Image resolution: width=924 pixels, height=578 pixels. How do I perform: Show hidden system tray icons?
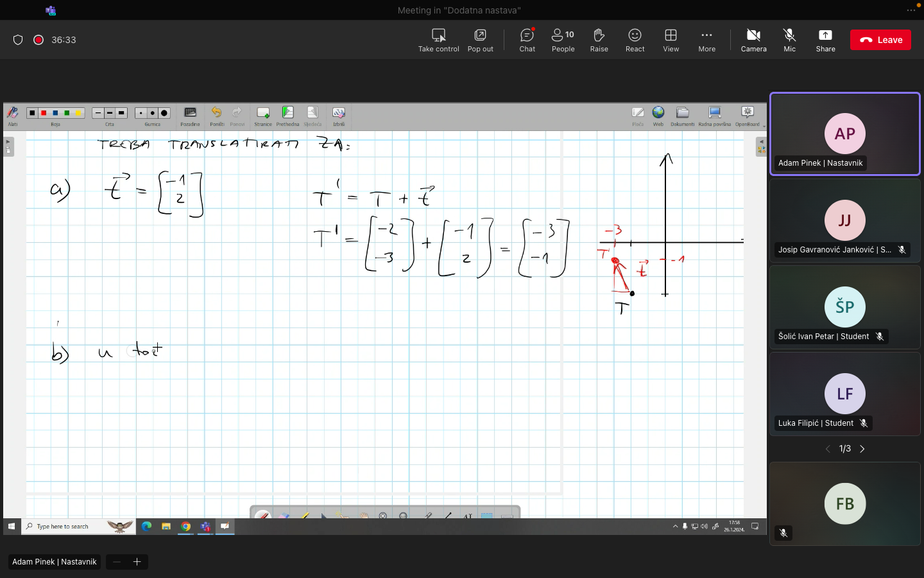pos(675,527)
